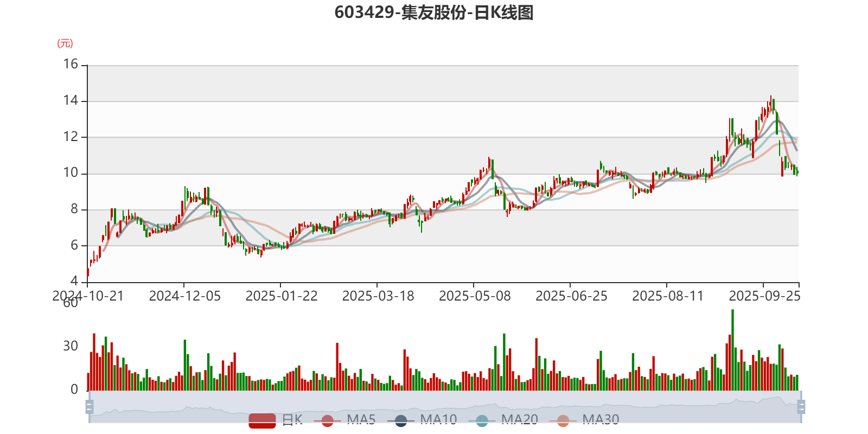868x434 pixels.
Task: Hide the MA10 moving average line
Action: click(422, 420)
